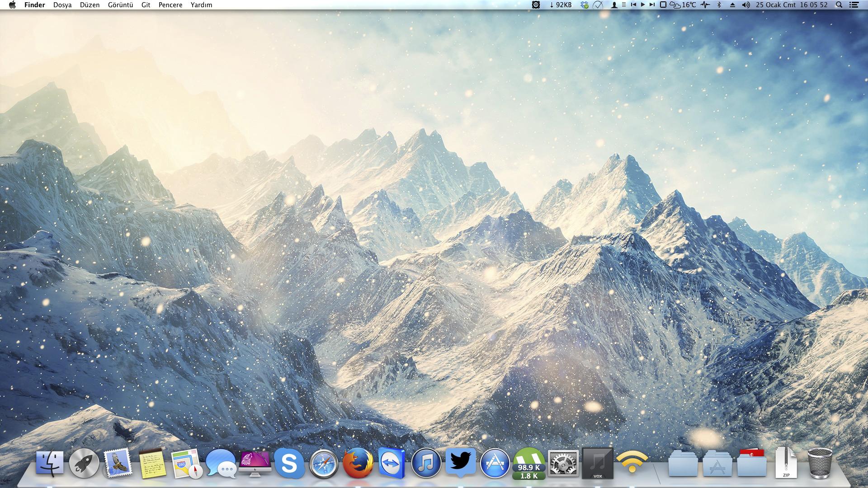Open the Maps app icon

(x=186, y=464)
